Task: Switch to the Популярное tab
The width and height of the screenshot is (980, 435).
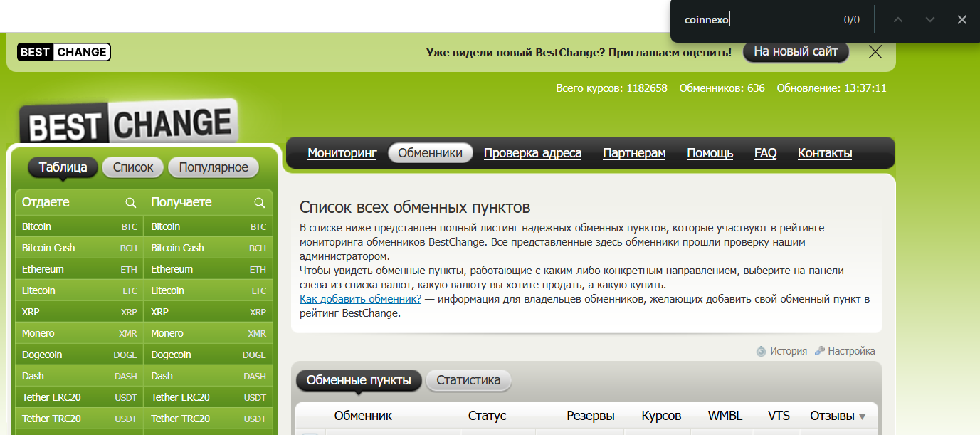Action: pos(214,167)
